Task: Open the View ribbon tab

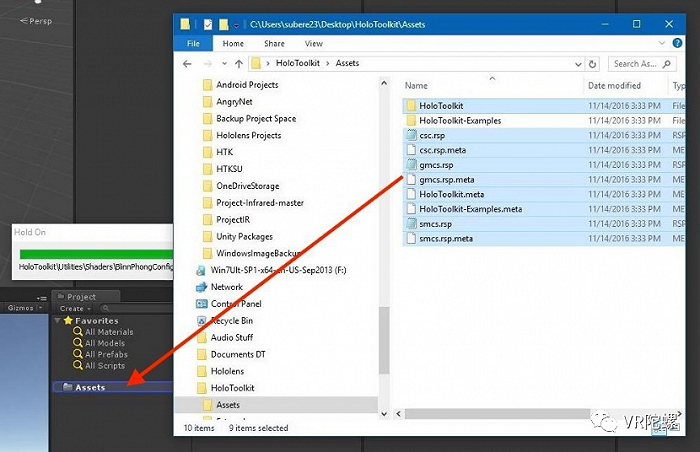Action: (313, 43)
